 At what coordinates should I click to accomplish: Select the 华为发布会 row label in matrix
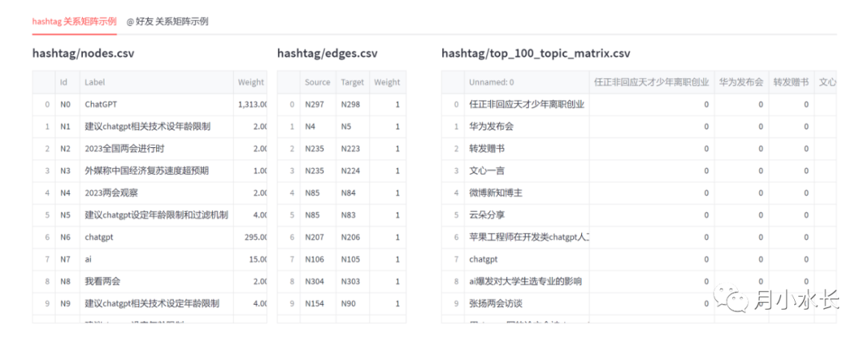pyautogui.click(x=526, y=126)
